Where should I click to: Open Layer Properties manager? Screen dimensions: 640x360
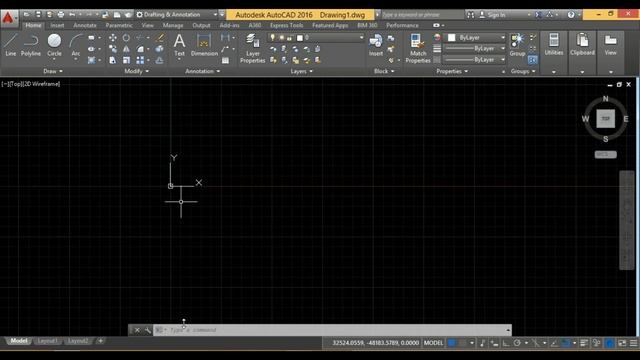tap(253, 48)
